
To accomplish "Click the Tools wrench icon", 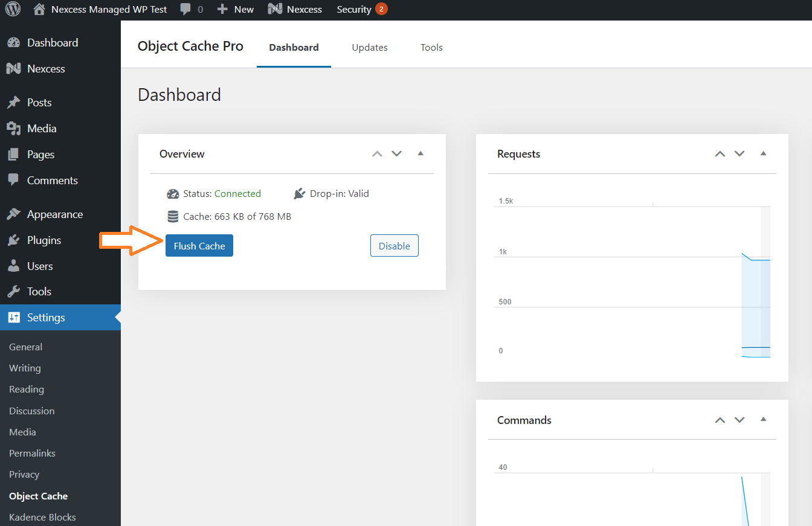I will [x=13, y=292].
